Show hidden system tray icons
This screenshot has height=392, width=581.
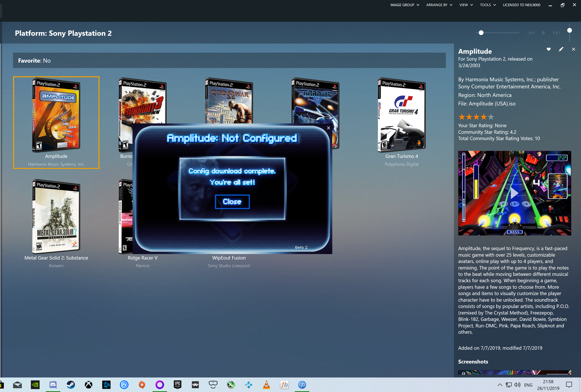(500, 385)
